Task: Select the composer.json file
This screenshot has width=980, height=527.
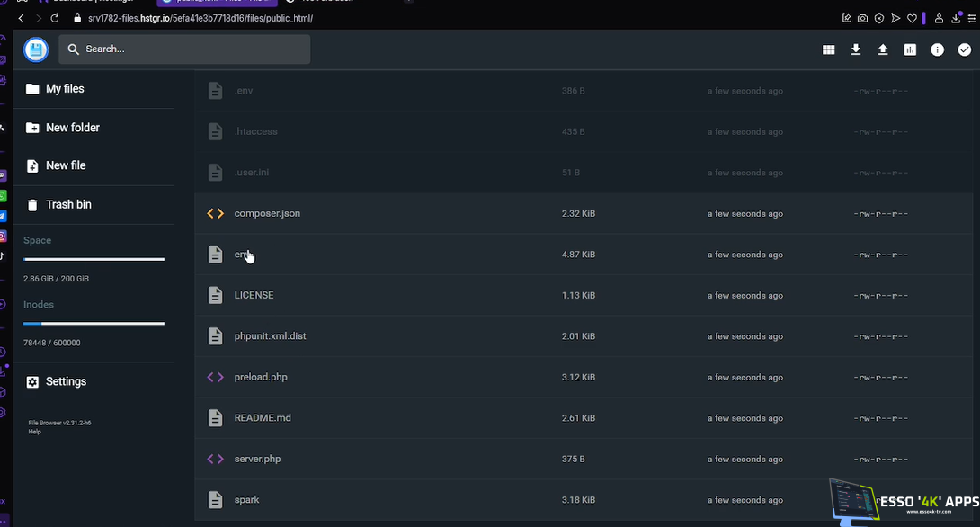Action: [267, 214]
